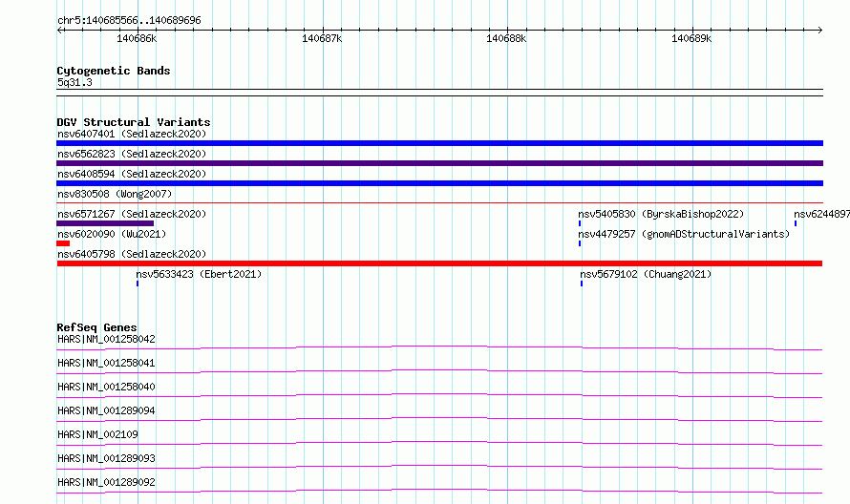This screenshot has width=850, height=504.
Task: Click the black cytogenetic band 5q31.3 bar
Action: [439, 93]
